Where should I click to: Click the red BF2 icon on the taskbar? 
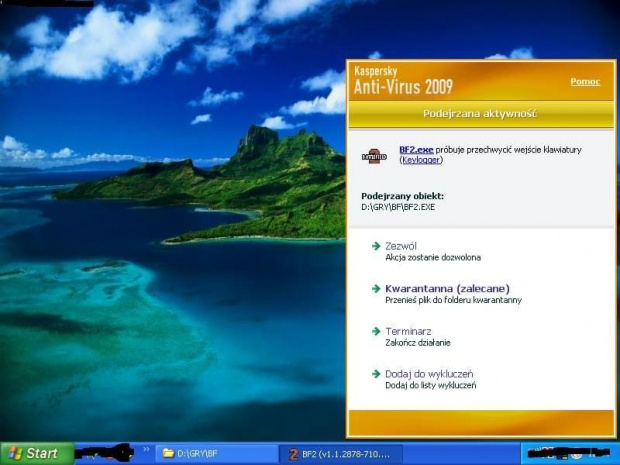(x=293, y=454)
